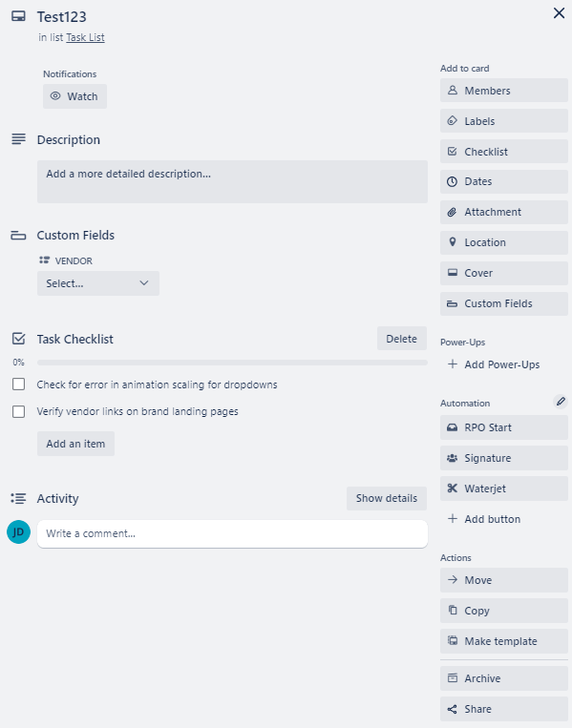Click the Attachment paperclip icon
572x728 pixels.
[x=452, y=212]
